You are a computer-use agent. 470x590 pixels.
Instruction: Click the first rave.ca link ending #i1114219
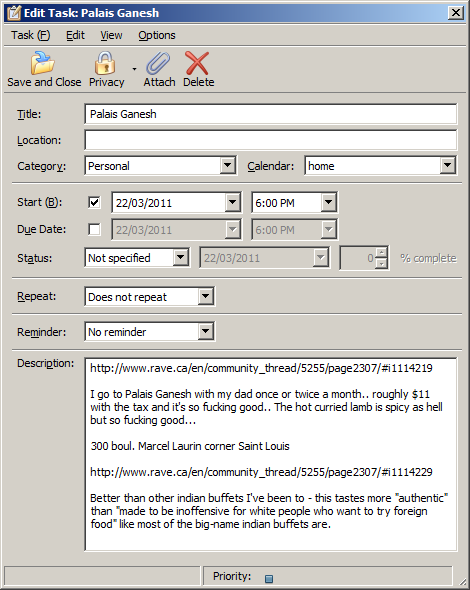pyautogui.click(x=261, y=368)
